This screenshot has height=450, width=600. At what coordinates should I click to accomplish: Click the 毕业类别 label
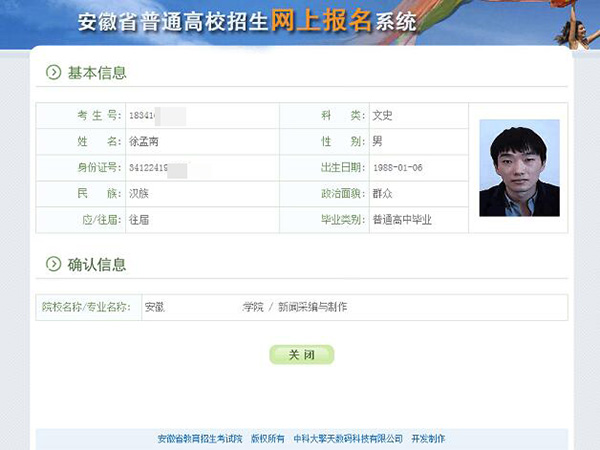click(343, 220)
